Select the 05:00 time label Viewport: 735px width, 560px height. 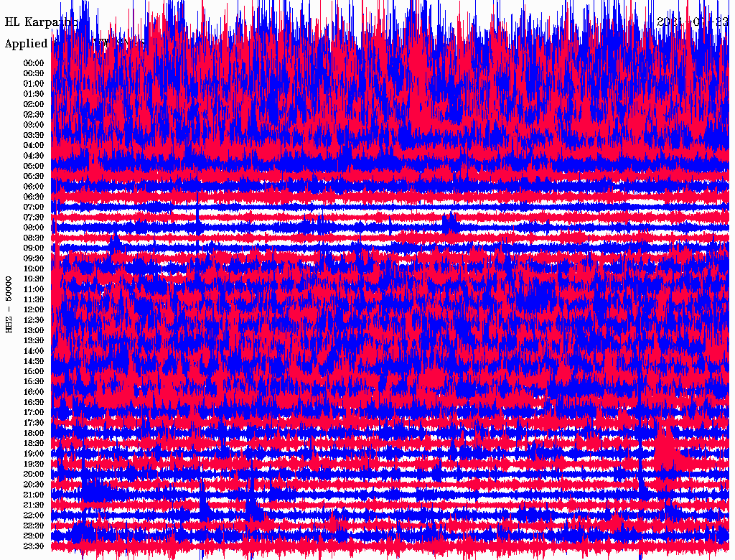tap(34, 166)
